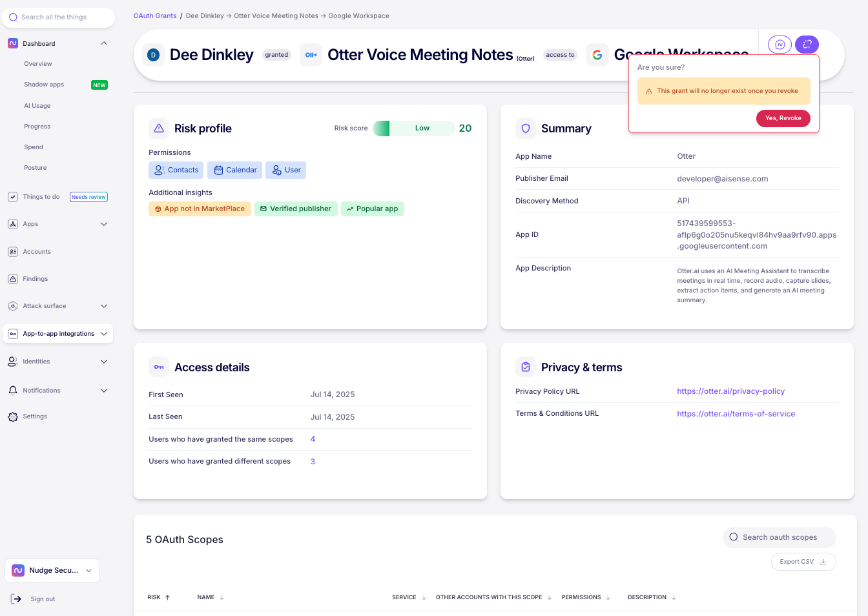This screenshot has width=868, height=616.
Task: Expand the App-to-app integrations chevron
Action: (104, 334)
